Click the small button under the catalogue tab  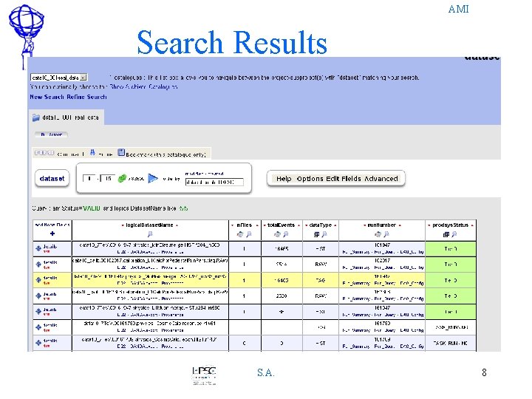(51, 134)
